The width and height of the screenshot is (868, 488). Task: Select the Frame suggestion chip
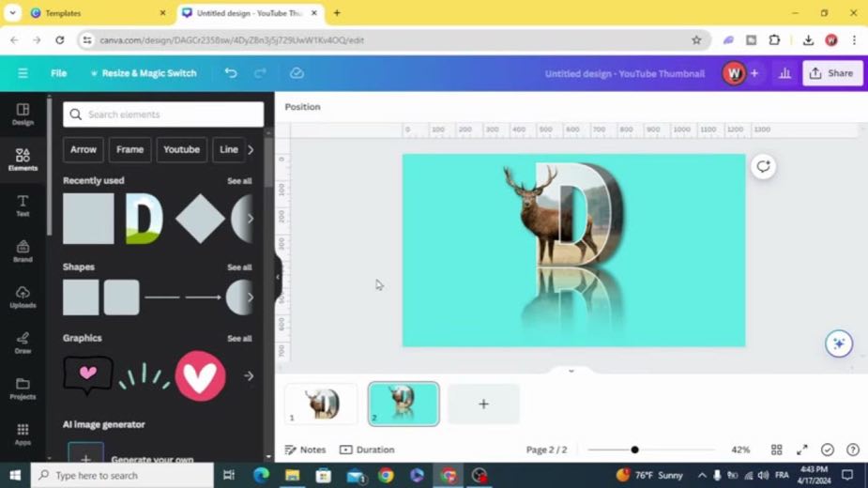[130, 149]
